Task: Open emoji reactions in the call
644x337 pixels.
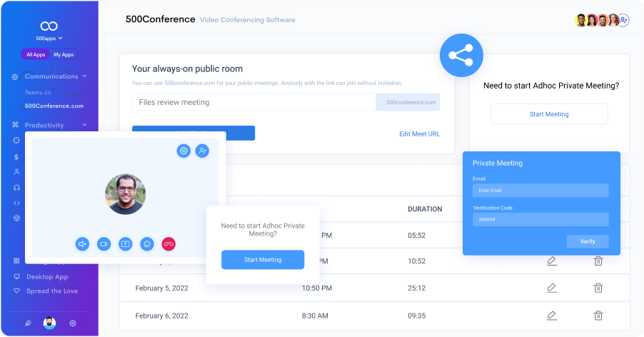Action: pyautogui.click(x=147, y=243)
